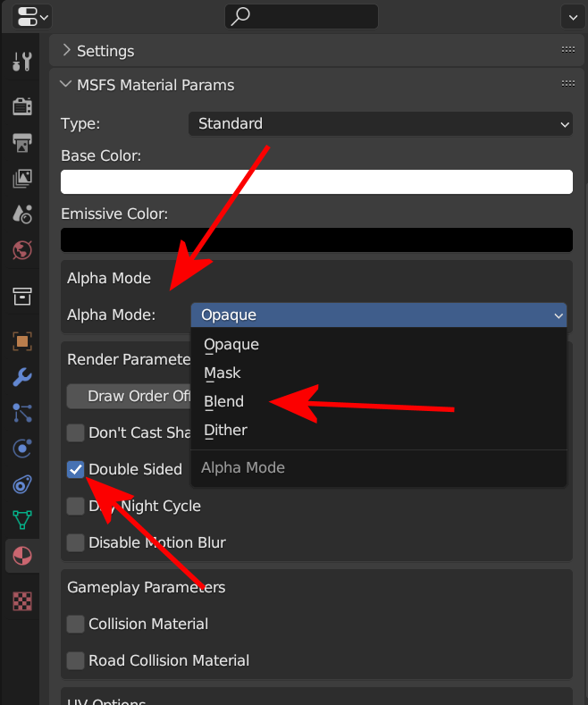Screen dimensions: 588x705
Task: Pick the Mask option in the list
Action: pyautogui.click(x=223, y=373)
